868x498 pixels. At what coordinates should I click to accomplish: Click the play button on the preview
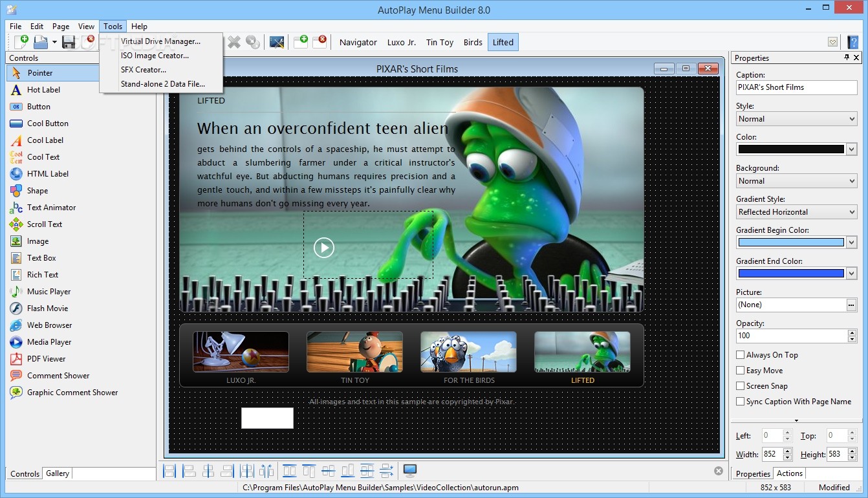(323, 247)
